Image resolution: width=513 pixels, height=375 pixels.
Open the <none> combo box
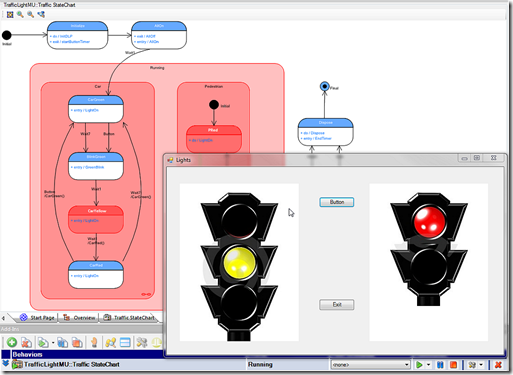coord(370,365)
